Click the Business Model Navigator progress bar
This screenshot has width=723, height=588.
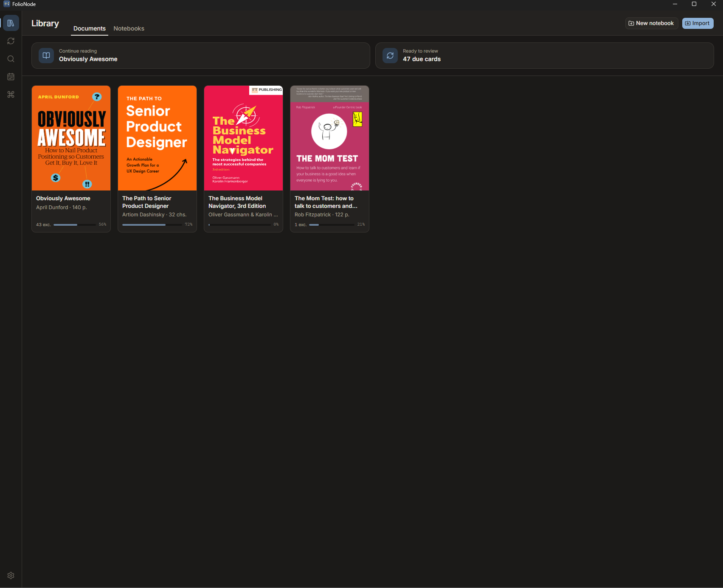click(x=240, y=224)
